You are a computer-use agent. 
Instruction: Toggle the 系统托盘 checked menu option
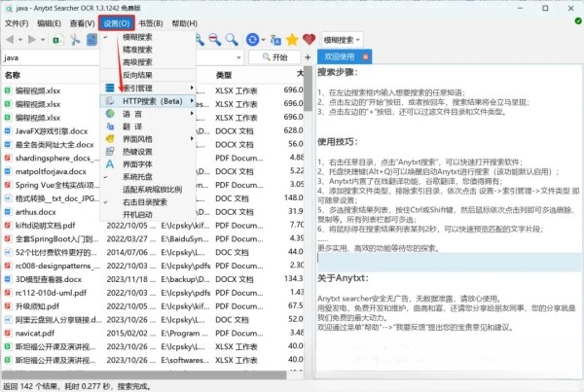(137, 176)
